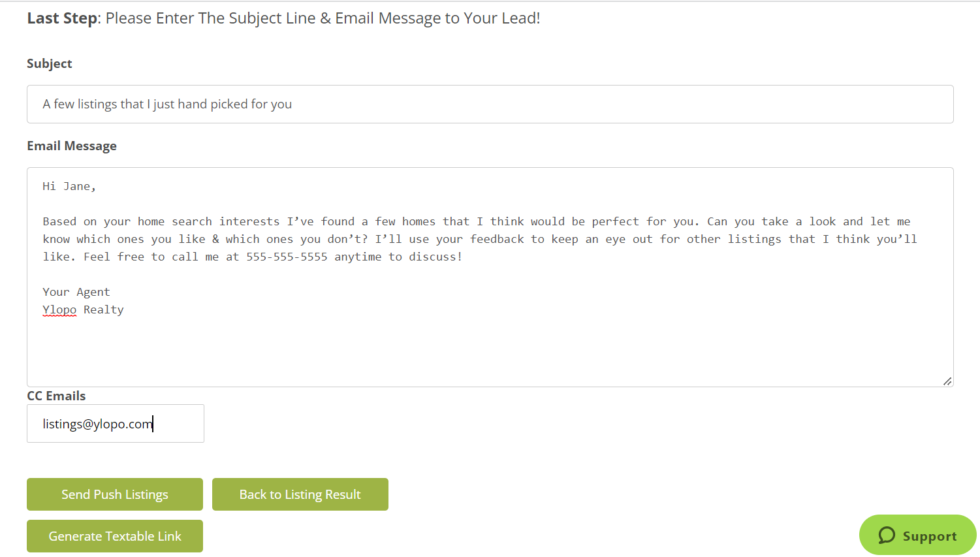This screenshot has width=980, height=557.
Task: Click the Your Agent signature line
Action: point(76,292)
